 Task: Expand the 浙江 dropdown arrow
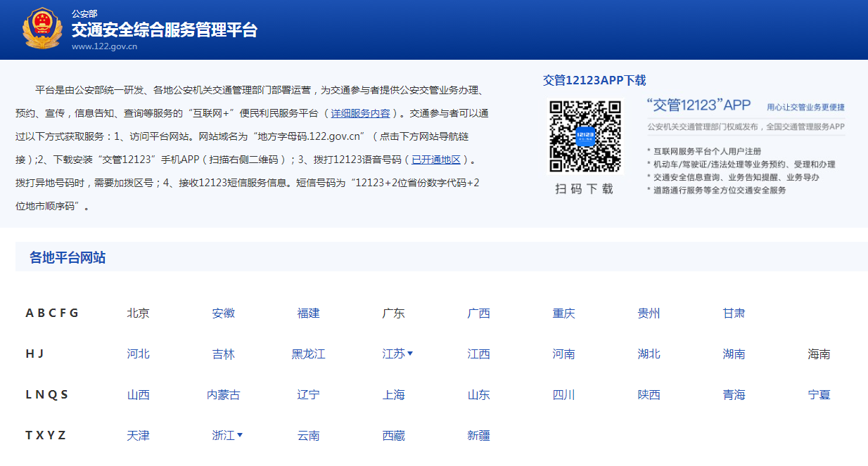pos(240,435)
